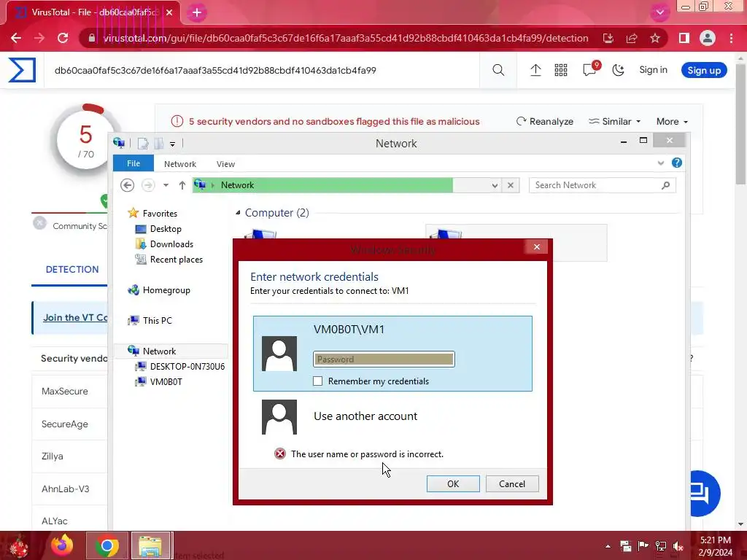Click Reanalyze on VirusTotal page

(x=544, y=122)
